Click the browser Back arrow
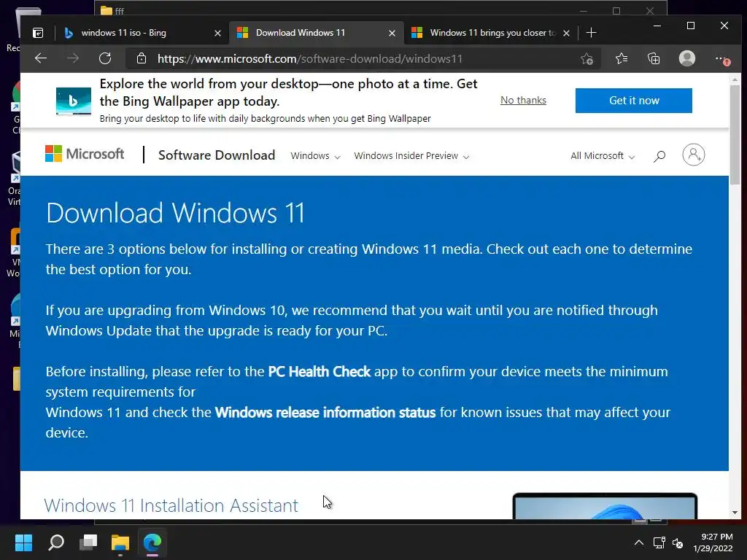747x560 pixels. 41,58
